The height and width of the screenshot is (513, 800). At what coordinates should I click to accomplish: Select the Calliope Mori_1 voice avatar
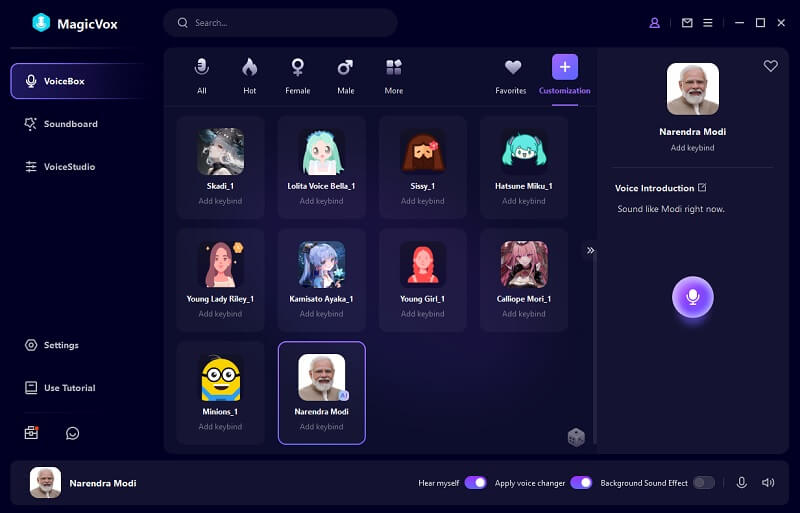coord(523,264)
